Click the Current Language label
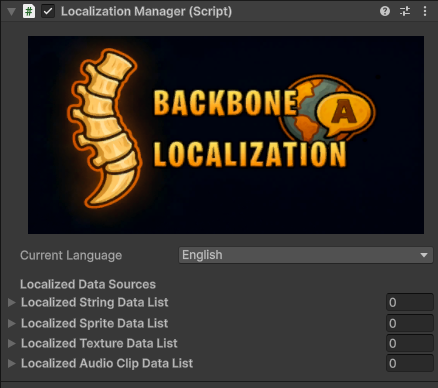 [71, 256]
